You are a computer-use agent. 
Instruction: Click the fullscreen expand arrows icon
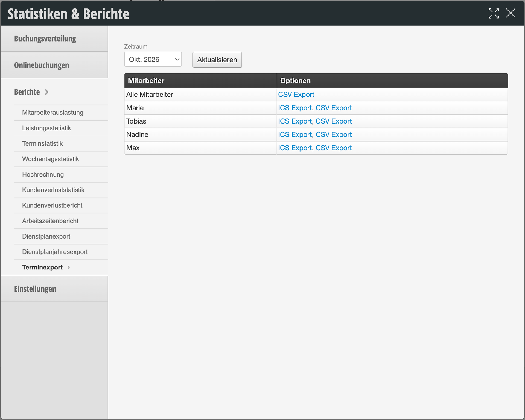pyautogui.click(x=494, y=13)
